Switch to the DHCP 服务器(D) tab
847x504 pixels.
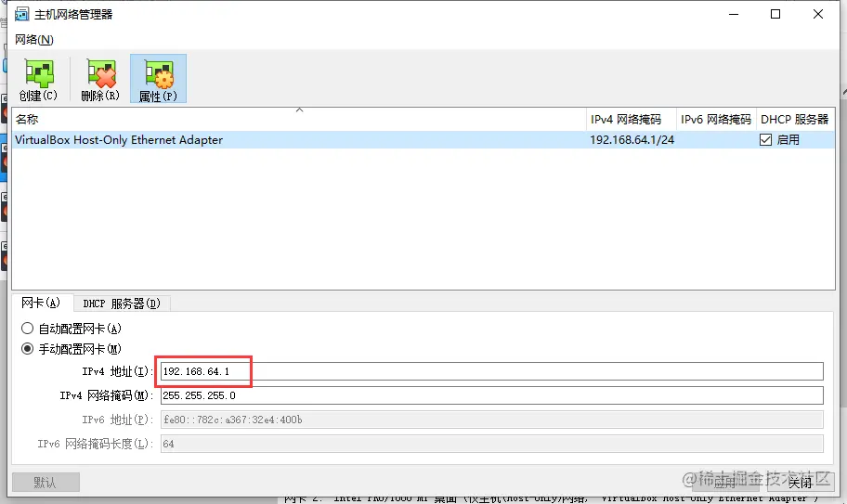[x=122, y=304]
